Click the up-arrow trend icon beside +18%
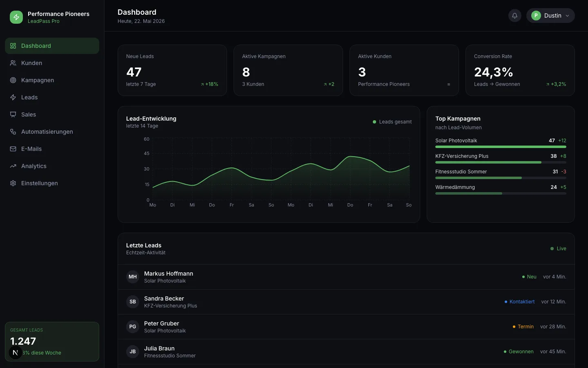588x368 pixels. (x=202, y=85)
